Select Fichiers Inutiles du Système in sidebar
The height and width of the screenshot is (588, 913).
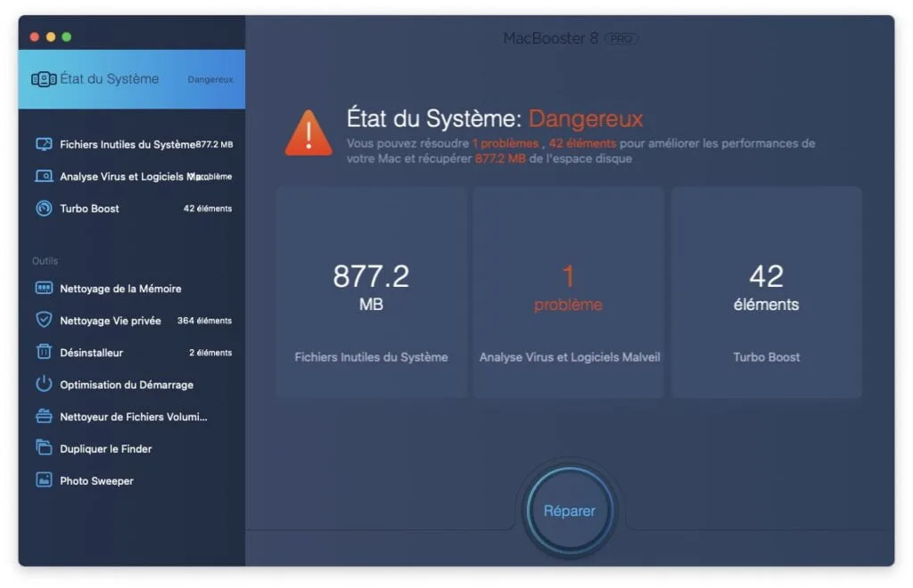(134, 144)
